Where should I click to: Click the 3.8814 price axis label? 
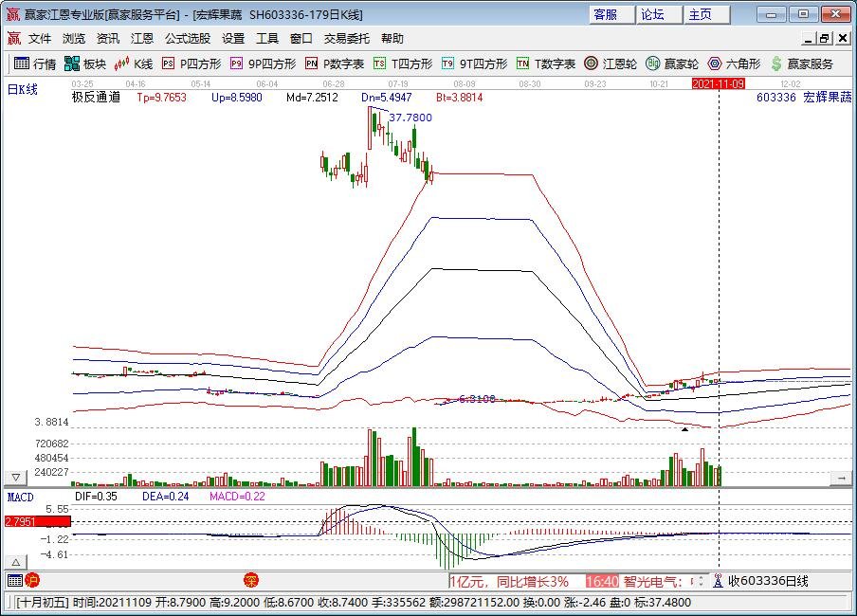coord(51,422)
